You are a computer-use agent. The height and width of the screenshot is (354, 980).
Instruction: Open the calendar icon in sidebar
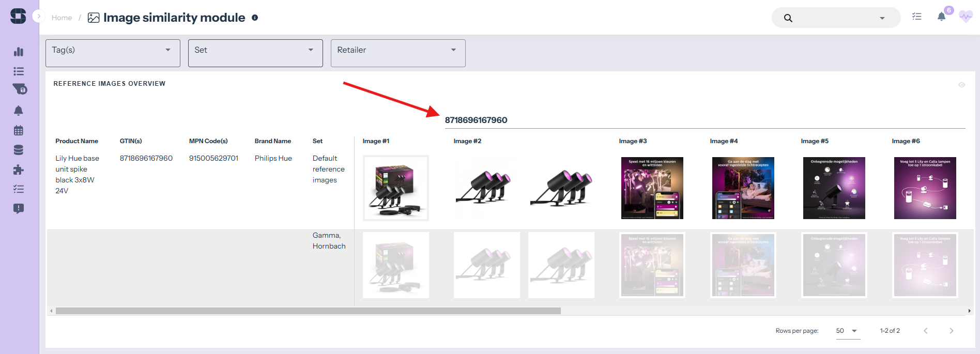(x=19, y=131)
